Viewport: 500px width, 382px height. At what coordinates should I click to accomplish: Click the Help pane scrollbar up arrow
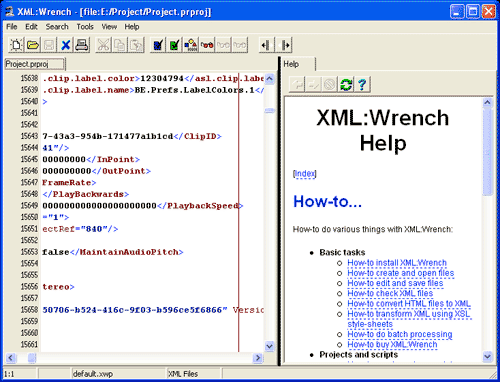487,102
